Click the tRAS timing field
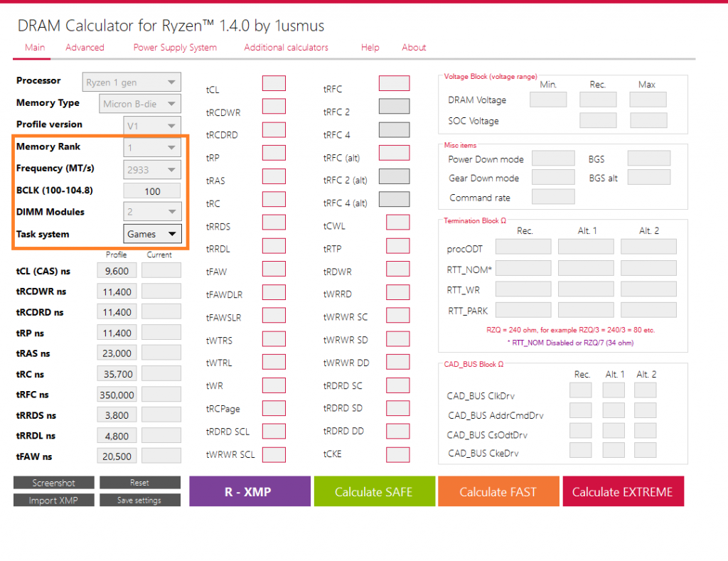Image resolution: width=728 pixels, height=561 pixels. (x=274, y=176)
